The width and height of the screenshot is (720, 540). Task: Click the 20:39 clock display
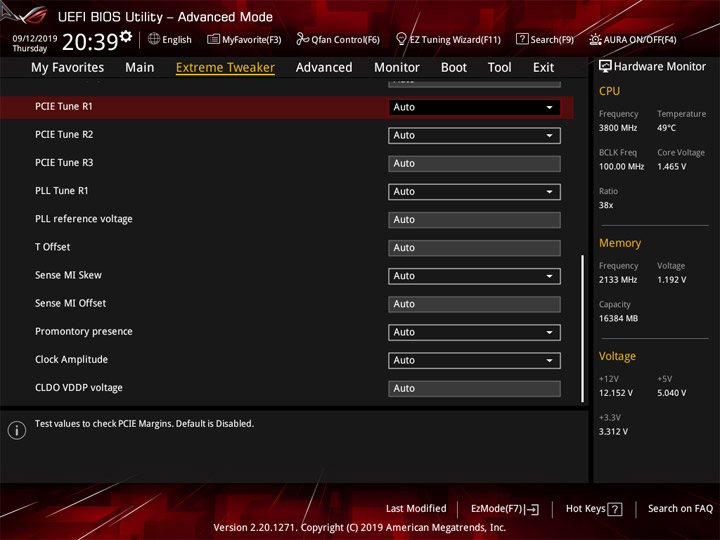pyautogui.click(x=90, y=42)
